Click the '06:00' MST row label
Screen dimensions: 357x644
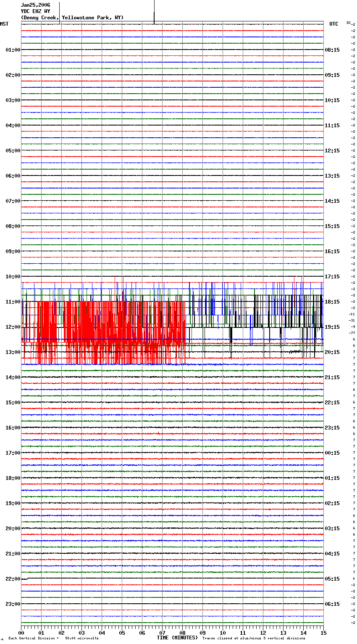(13, 176)
